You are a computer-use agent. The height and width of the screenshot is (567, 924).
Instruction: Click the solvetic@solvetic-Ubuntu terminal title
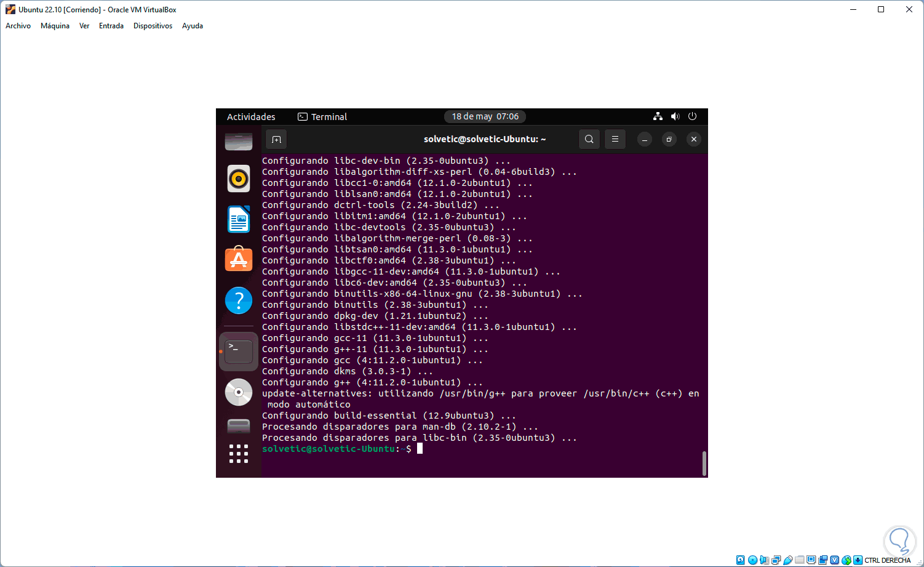click(x=485, y=139)
